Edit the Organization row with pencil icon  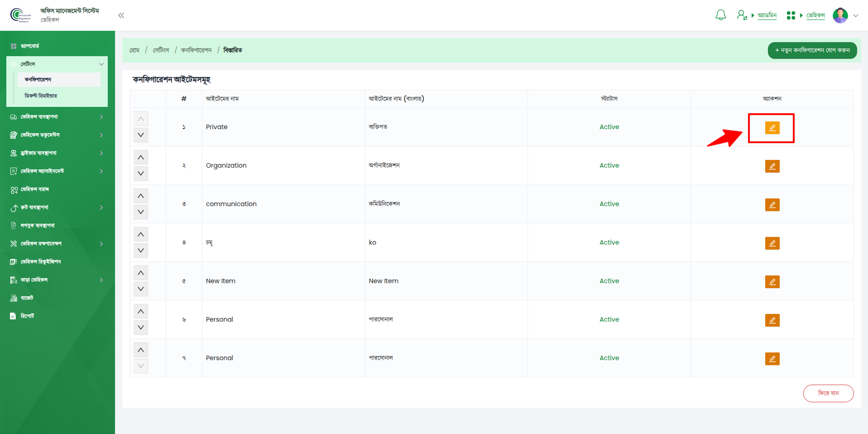pos(772,166)
